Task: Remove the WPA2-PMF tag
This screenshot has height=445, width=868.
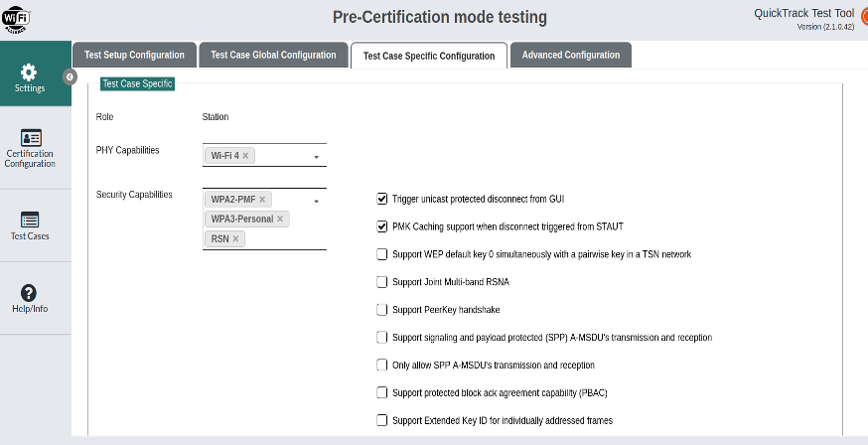Action: tap(262, 200)
